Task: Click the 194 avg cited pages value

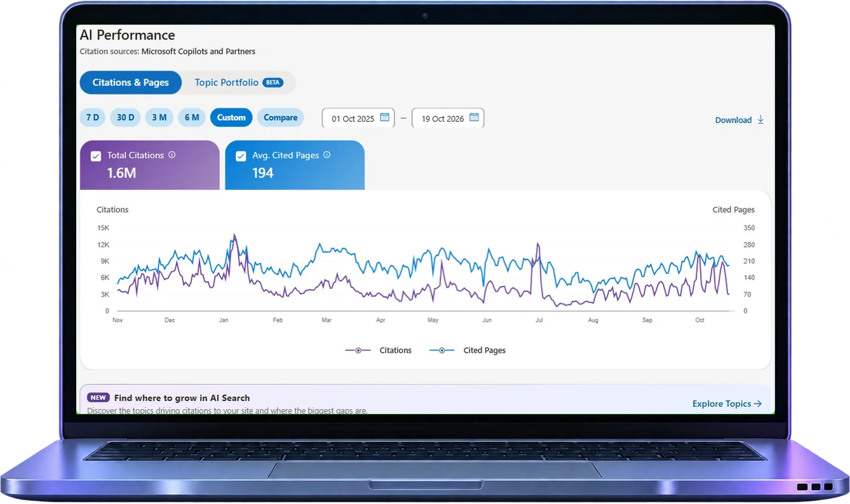Action: (263, 173)
